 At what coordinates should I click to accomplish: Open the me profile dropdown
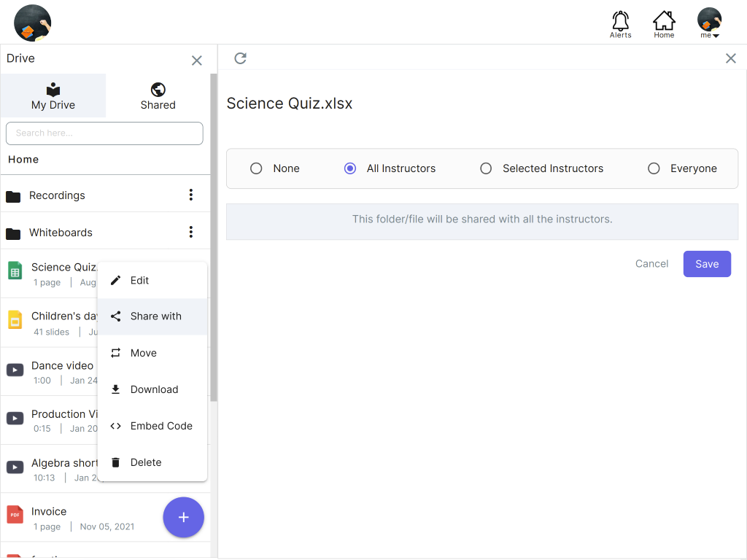point(709,23)
